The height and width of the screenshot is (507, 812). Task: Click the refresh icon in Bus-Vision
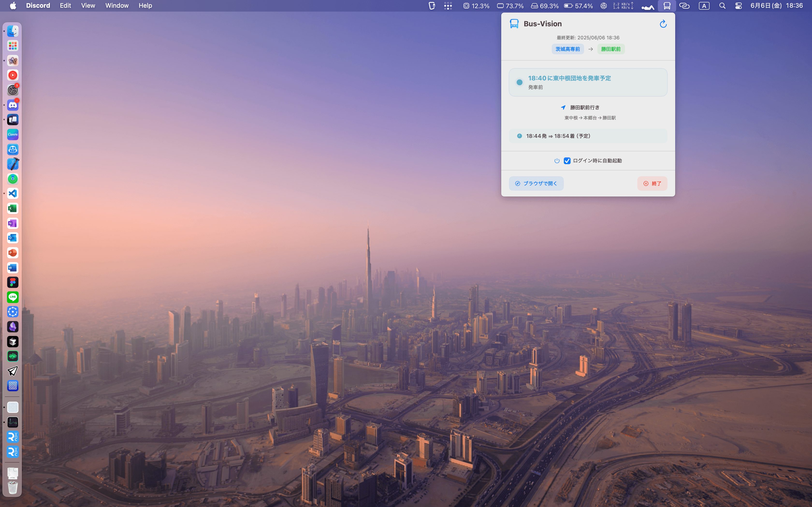coord(663,24)
